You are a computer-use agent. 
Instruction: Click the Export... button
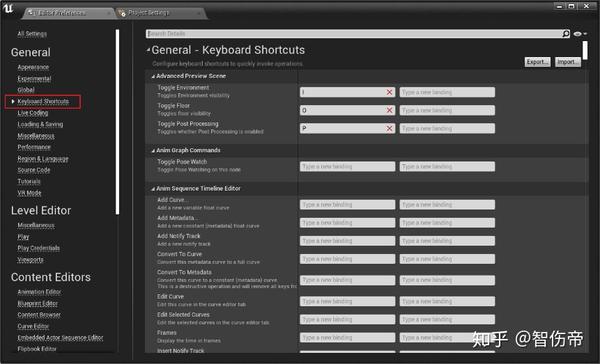click(537, 62)
